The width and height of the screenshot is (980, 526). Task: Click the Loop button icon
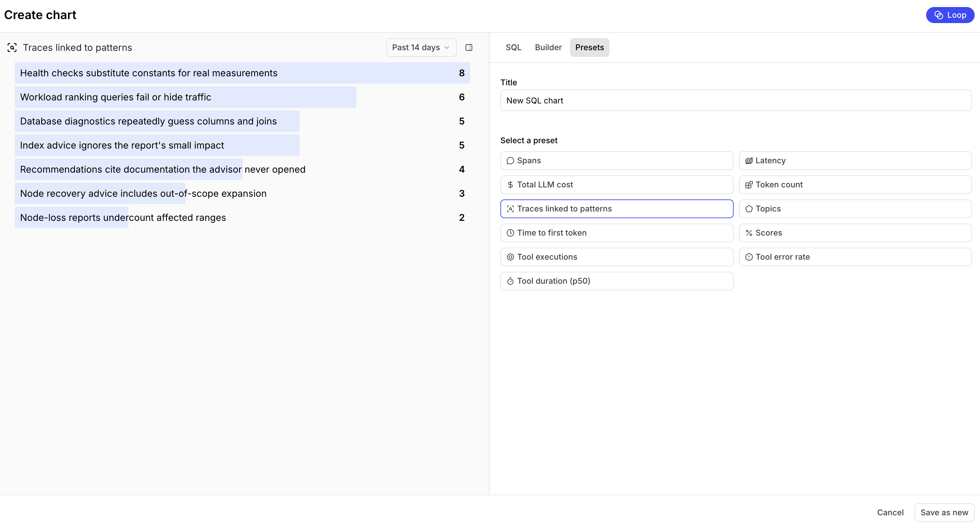(x=938, y=15)
